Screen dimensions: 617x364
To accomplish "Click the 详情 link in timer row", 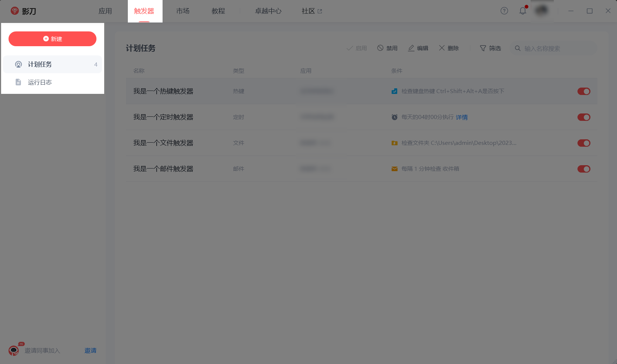I will tap(462, 117).
